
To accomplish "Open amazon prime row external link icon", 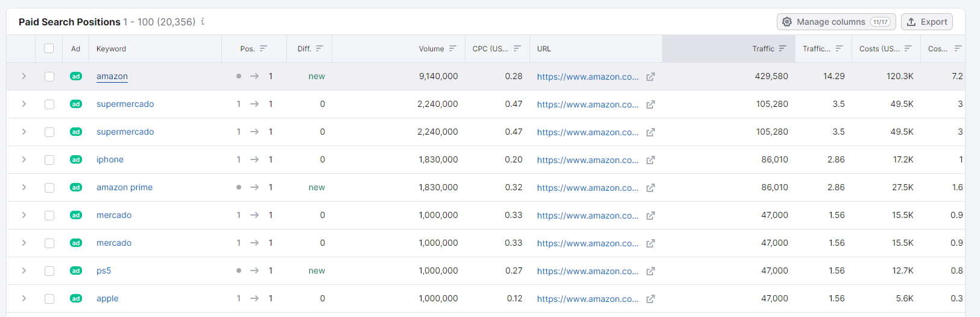I will click(650, 188).
